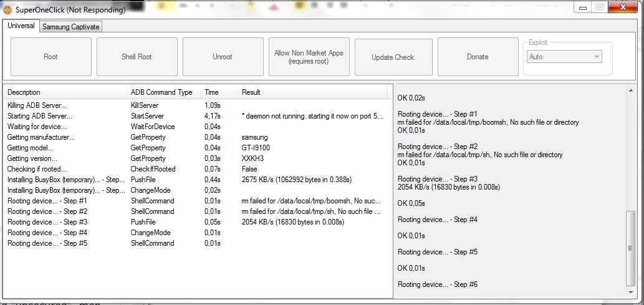Click the '1,09s' time cell

point(213,105)
